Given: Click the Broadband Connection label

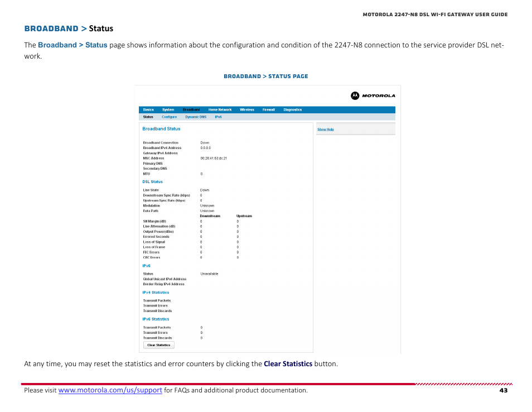Looking at the screenshot, I should pos(161,143).
